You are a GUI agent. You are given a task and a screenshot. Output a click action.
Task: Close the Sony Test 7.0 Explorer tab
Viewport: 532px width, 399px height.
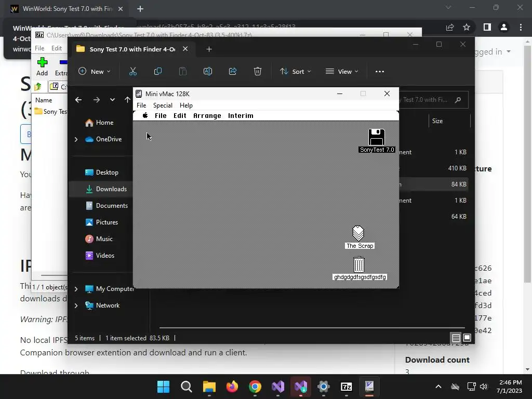click(185, 49)
